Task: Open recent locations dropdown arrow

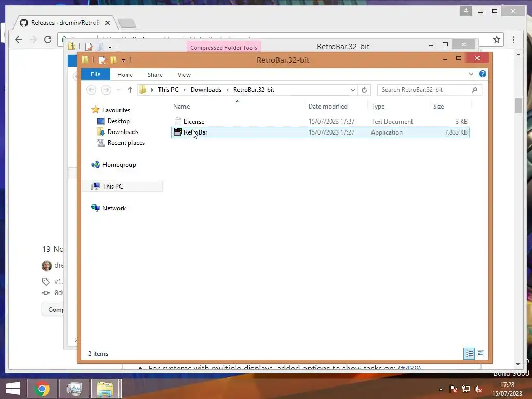Action: click(118, 90)
